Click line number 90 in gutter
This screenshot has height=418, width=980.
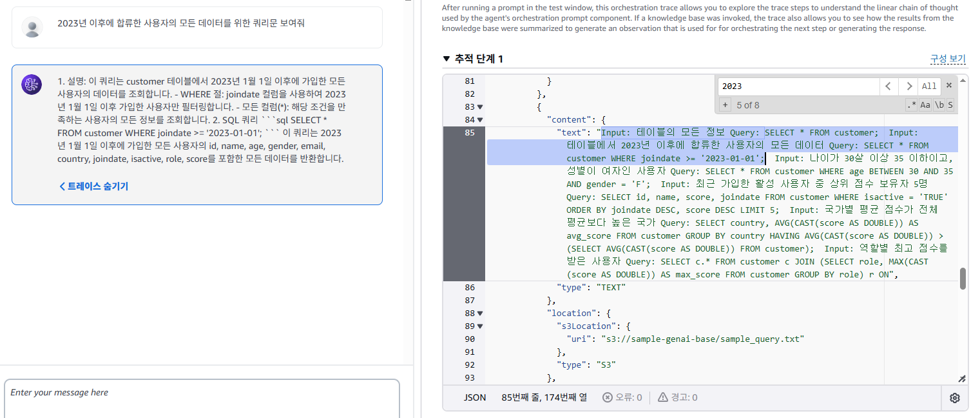(x=470, y=339)
